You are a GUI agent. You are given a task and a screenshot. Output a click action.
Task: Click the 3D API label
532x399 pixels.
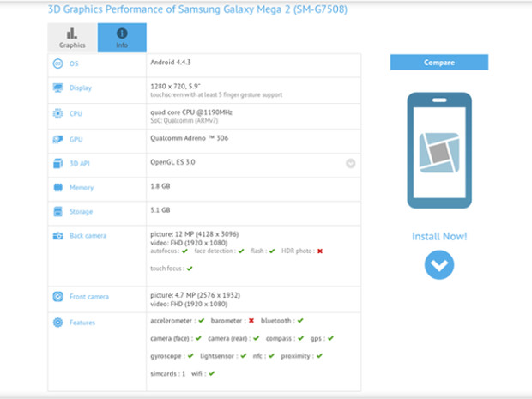coord(80,164)
